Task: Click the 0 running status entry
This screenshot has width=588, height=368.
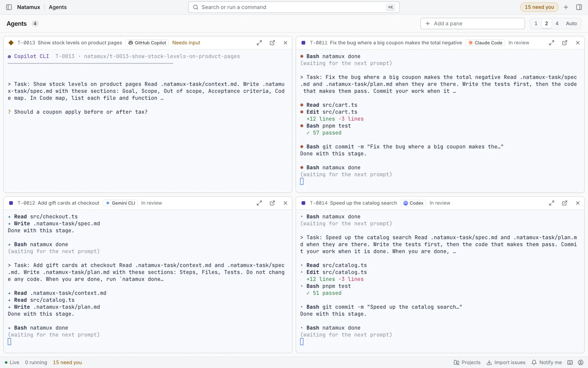Action: click(36, 362)
